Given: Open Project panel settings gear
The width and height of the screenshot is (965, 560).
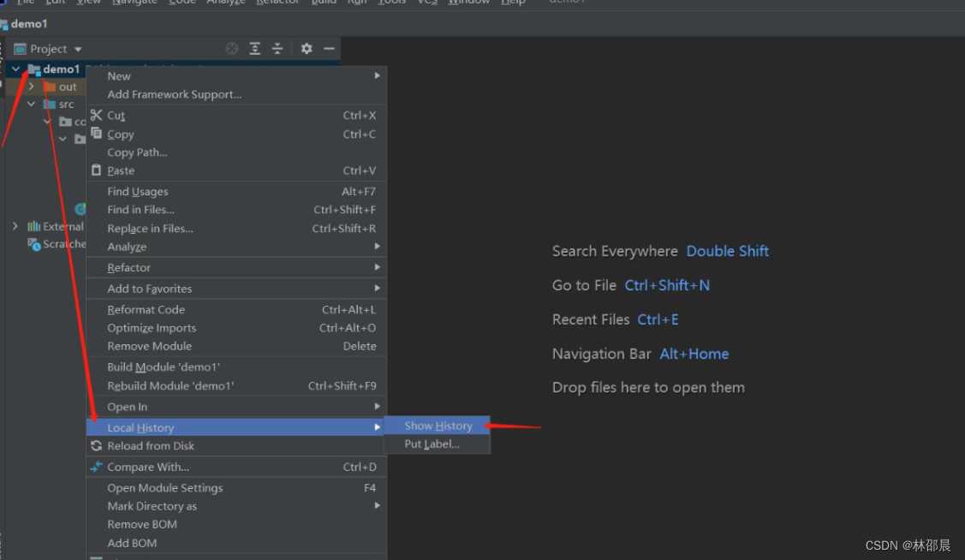Looking at the screenshot, I should coord(307,49).
